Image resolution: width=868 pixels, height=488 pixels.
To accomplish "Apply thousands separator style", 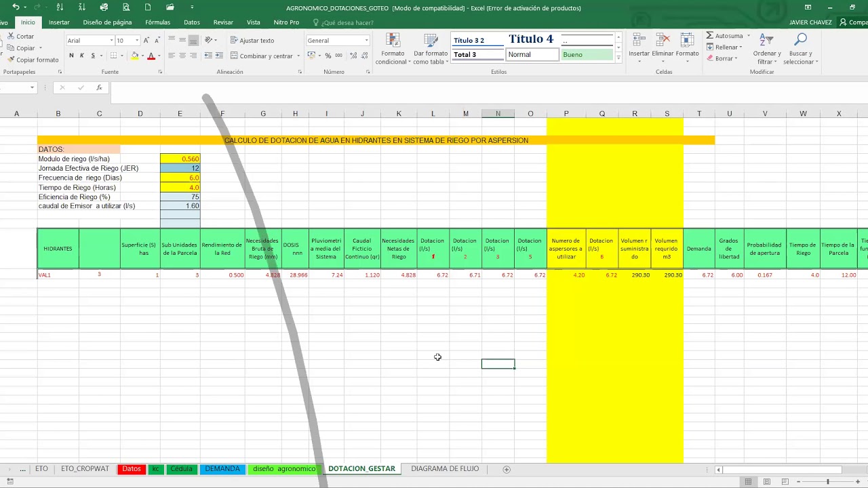I will 338,56.
